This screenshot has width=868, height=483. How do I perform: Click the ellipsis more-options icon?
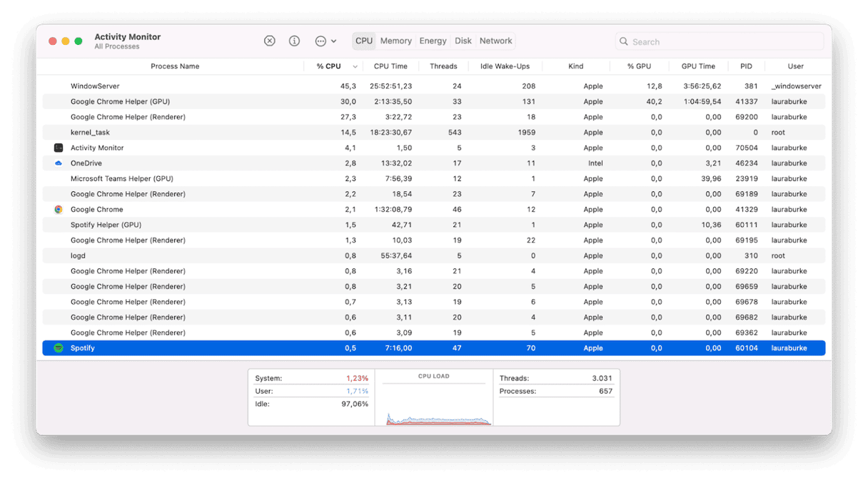click(x=320, y=41)
